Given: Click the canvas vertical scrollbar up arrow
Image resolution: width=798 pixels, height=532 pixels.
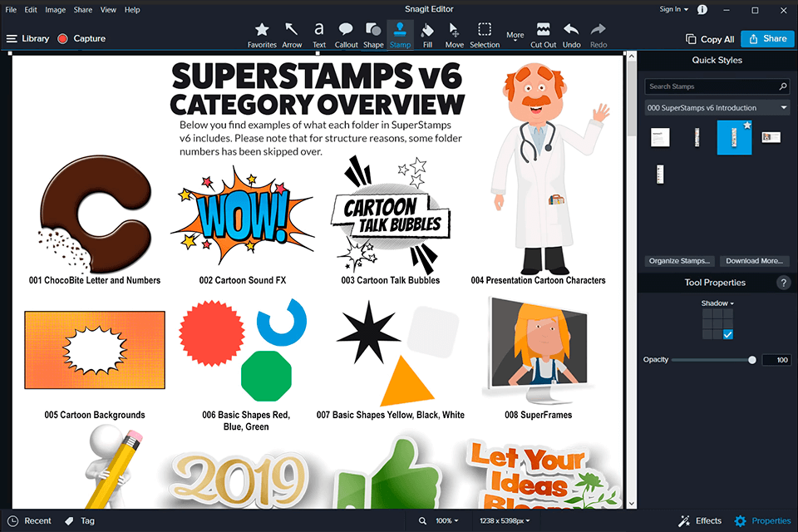Looking at the screenshot, I should point(632,56).
